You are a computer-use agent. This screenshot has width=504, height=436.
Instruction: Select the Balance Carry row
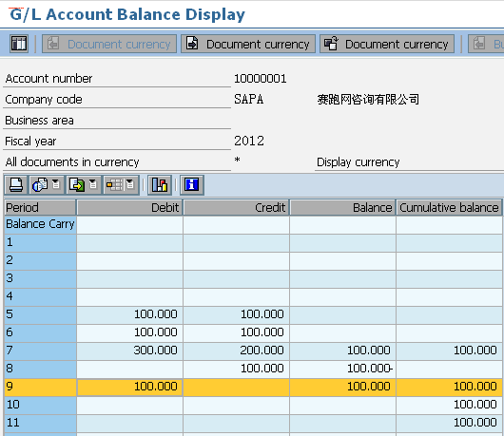tap(253, 224)
